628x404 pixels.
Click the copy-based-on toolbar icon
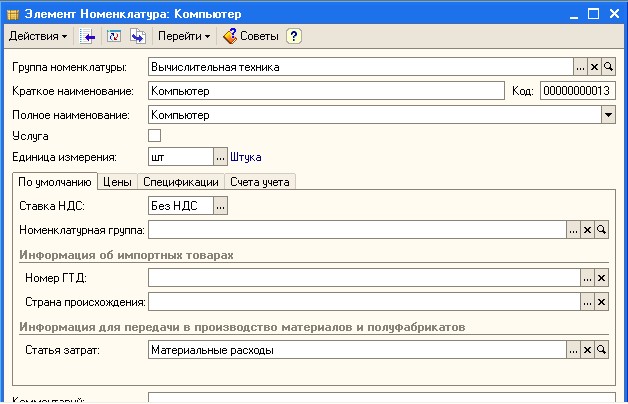tap(138, 36)
